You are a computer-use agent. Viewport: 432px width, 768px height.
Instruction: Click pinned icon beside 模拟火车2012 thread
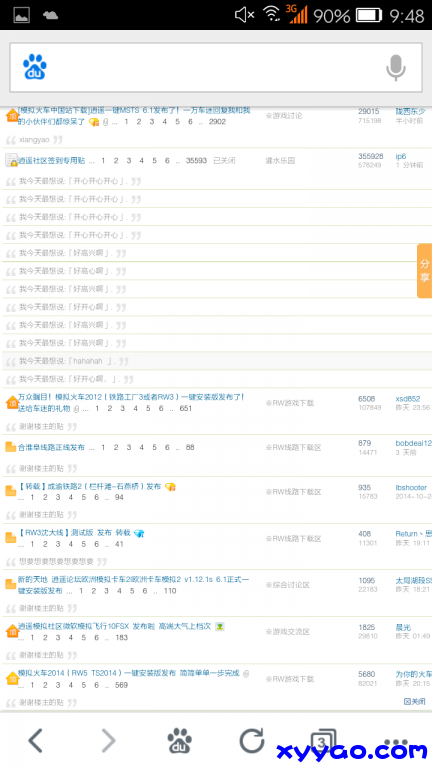coord(12,403)
